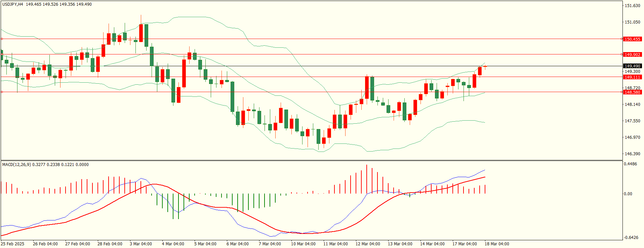Click the 0.00 MACD zero level label

pyautogui.click(x=628, y=194)
